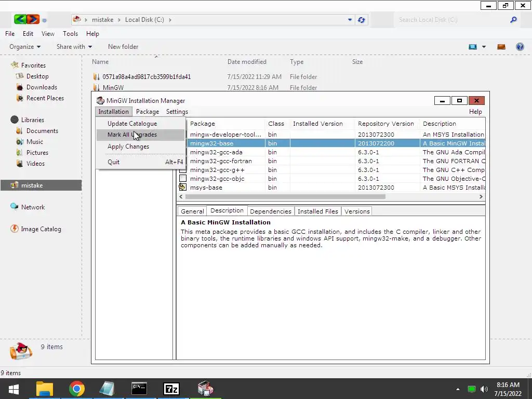Screen dimensions: 532x399
Task: Select the MinGW folder in Explorer
Action: pos(113,87)
